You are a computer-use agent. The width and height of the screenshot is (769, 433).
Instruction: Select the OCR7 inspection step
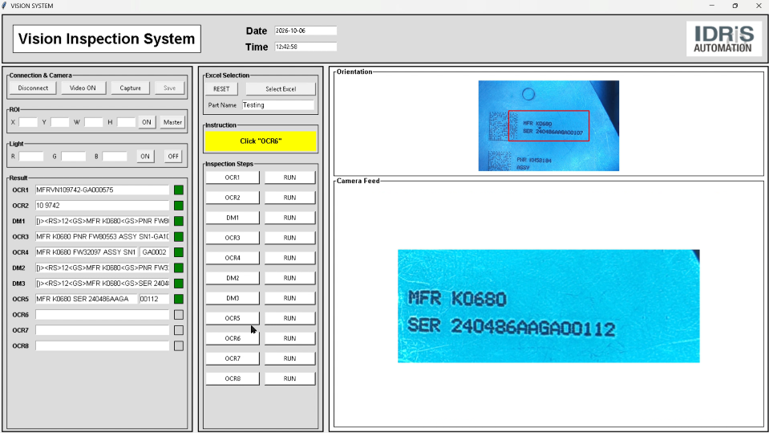pyautogui.click(x=232, y=358)
